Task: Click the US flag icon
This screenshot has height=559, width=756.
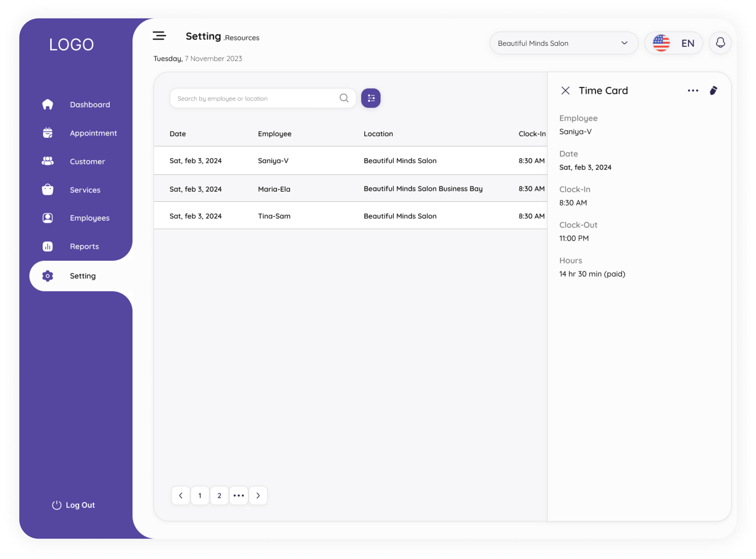Action: (661, 43)
